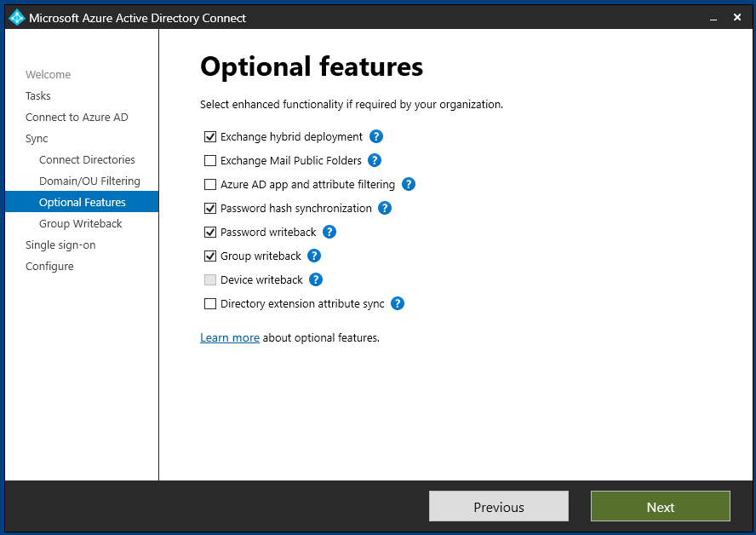Screen dimensions: 756x535
Task: Select Optional Features sidebar item
Action: (x=82, y=202)
